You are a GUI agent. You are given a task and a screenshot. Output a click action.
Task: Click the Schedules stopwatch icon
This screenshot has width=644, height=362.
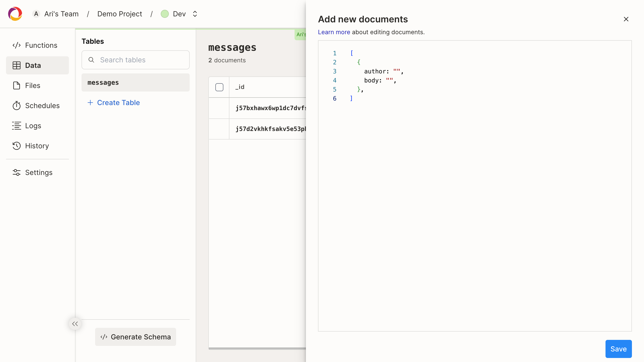[x=17, y=106]
